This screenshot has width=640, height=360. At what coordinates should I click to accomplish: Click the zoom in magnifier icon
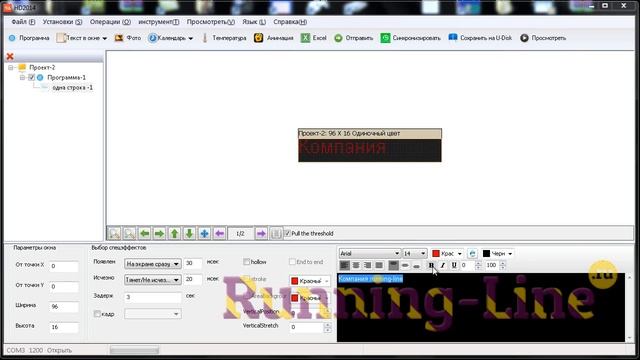pos(114,233)
